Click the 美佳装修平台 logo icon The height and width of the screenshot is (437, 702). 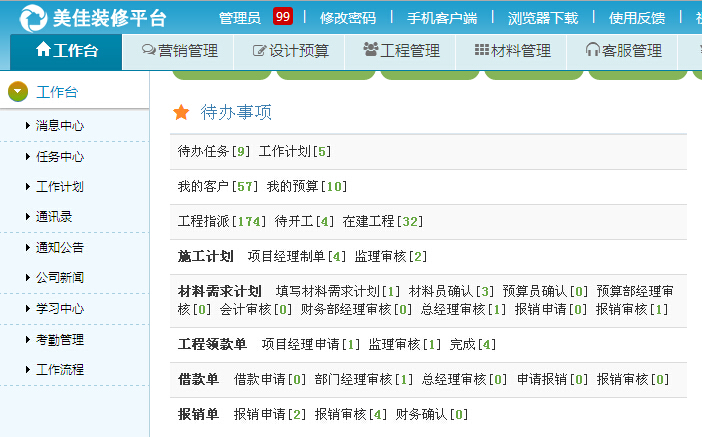tap(33, 17)
